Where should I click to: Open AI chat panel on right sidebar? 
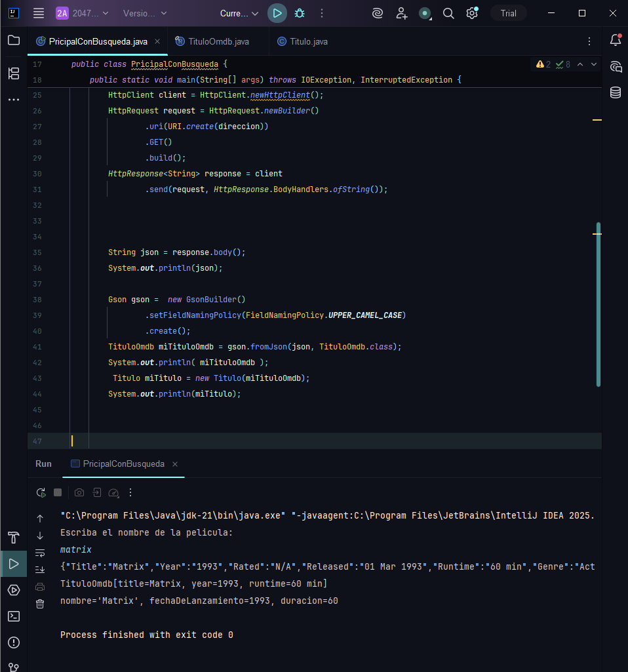point(616,66)
